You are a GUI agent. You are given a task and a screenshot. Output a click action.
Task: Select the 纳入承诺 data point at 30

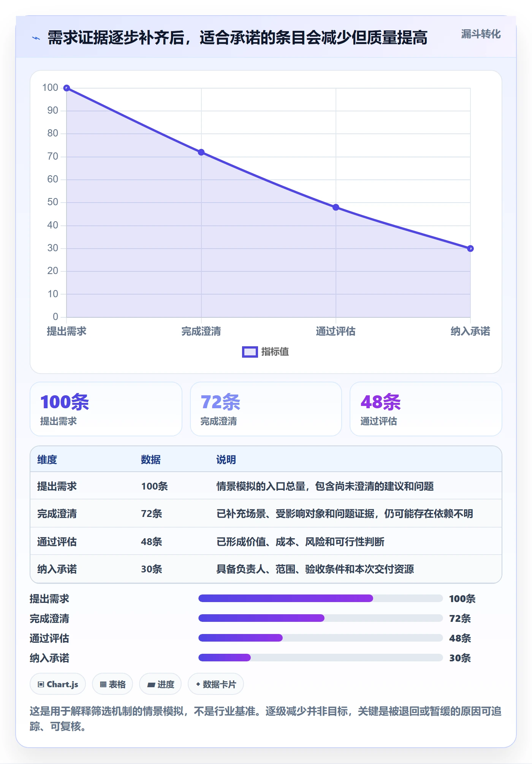click(470, 249)
